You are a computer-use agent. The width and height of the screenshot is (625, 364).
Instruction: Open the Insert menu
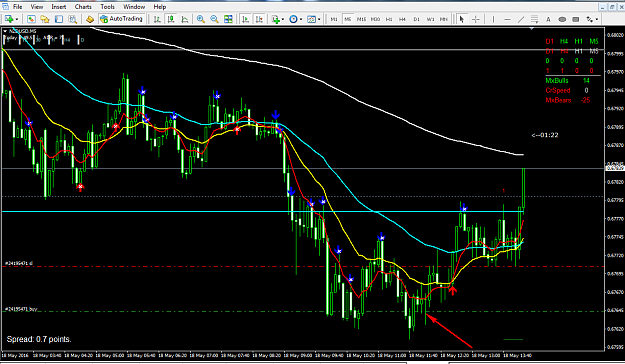coord(59,7)
